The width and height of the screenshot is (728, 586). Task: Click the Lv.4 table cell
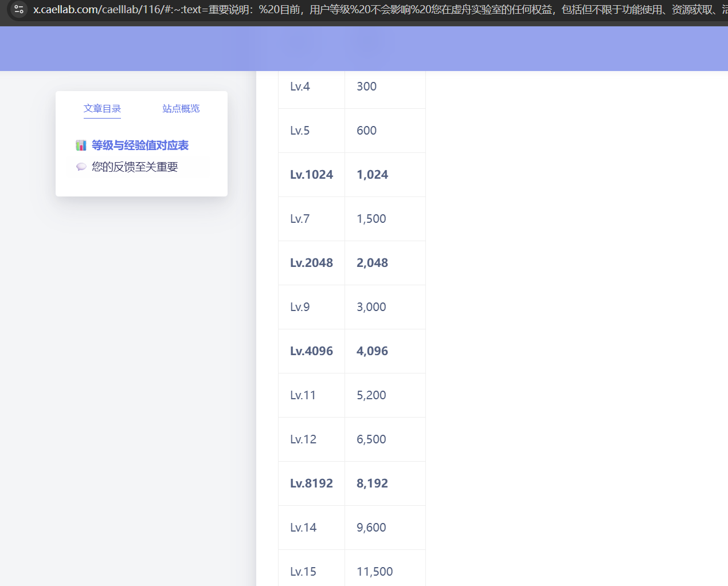tap(300, 86)
